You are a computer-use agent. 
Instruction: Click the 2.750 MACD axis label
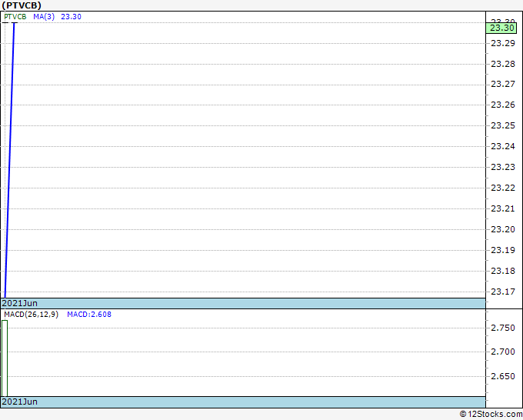tap(503, 328)
